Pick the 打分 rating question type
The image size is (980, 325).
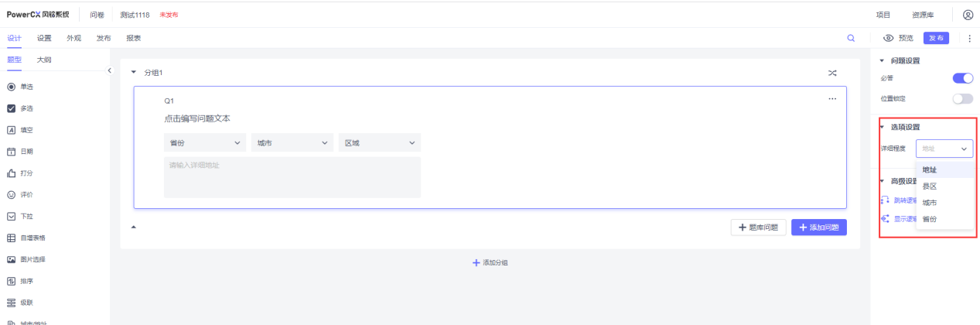click(x=26, y=173)
